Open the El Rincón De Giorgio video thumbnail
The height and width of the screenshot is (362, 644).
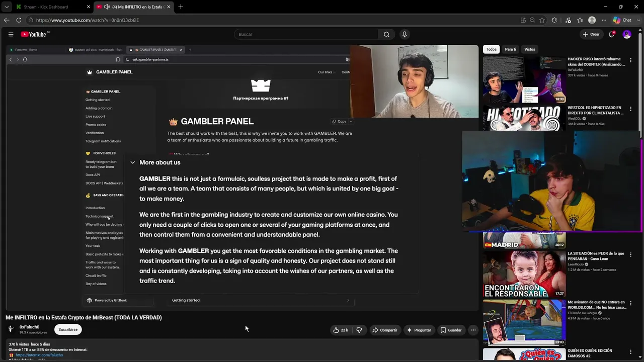pos(524,322)
